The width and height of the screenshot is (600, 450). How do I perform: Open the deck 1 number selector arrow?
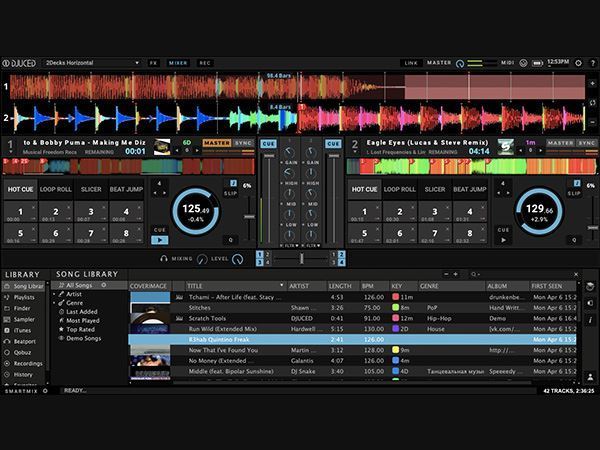pyautogui.click(x=10, y=152)
